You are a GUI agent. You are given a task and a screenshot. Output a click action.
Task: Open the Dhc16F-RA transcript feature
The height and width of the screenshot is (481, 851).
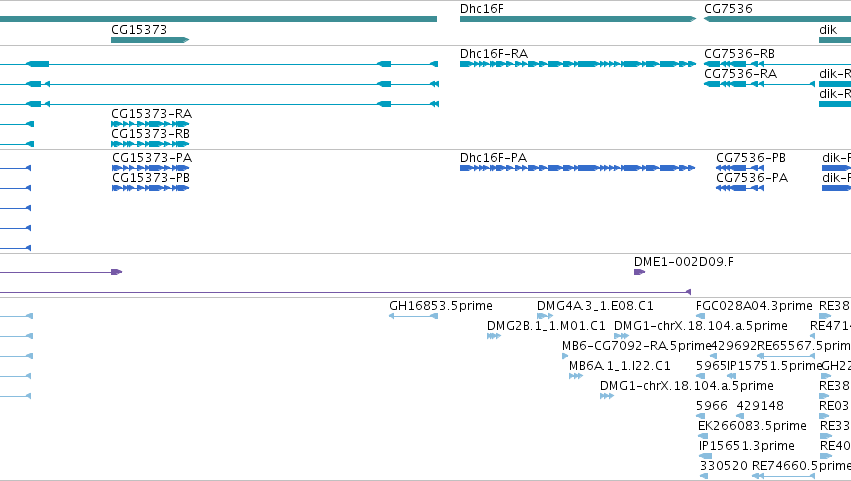pos(577,64)
